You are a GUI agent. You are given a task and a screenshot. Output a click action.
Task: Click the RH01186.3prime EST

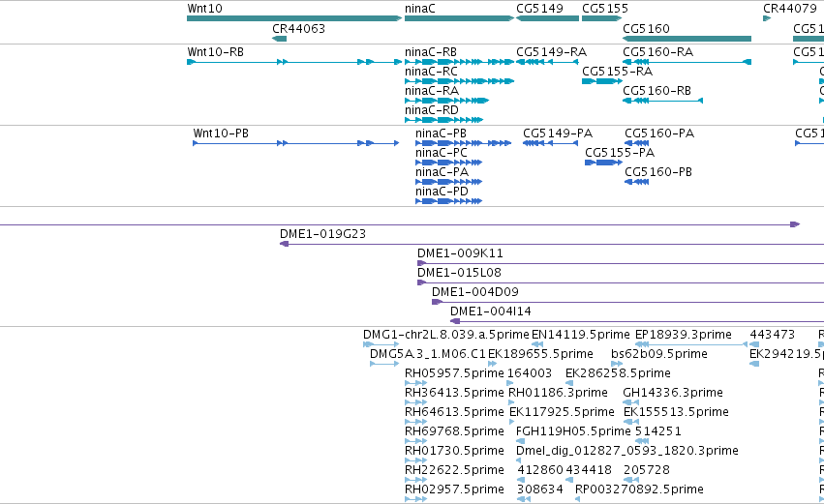pyautogui.click(x=512, y=402)
